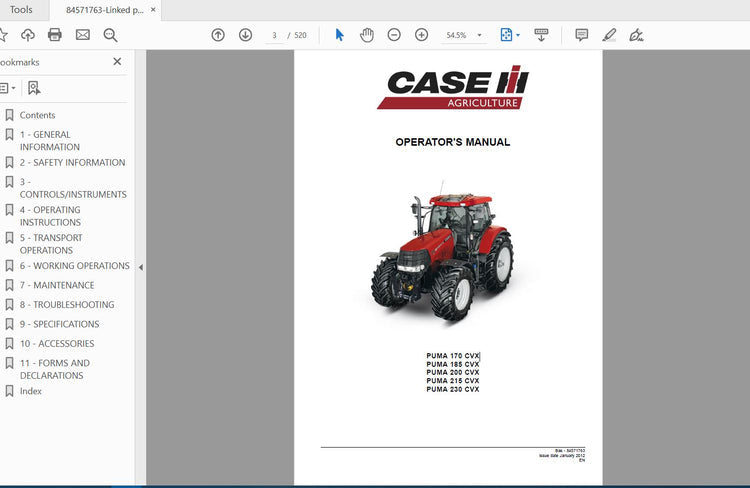750x488 pixels.
Task: Add a comment with the speech bubble icon
Action: click(582, 35)
